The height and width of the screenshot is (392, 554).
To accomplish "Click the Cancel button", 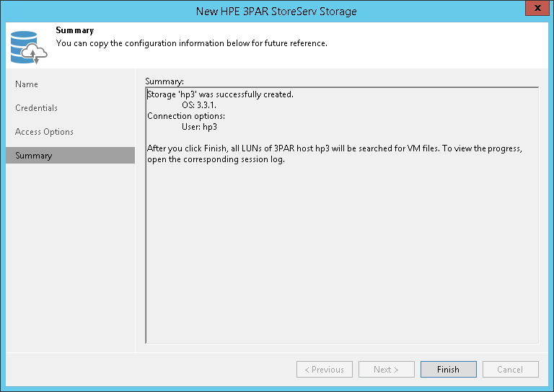I will pos(510,370).
